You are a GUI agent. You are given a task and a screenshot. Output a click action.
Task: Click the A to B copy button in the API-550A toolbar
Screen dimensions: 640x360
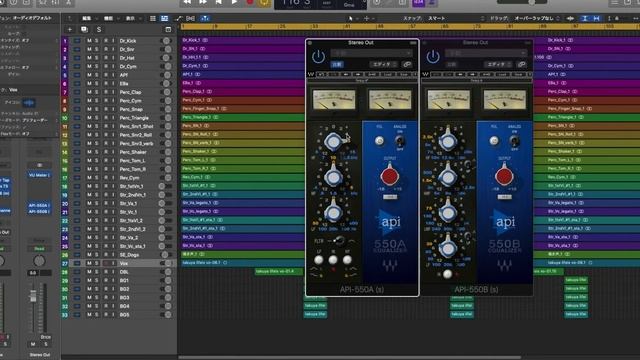pos(372,74)
